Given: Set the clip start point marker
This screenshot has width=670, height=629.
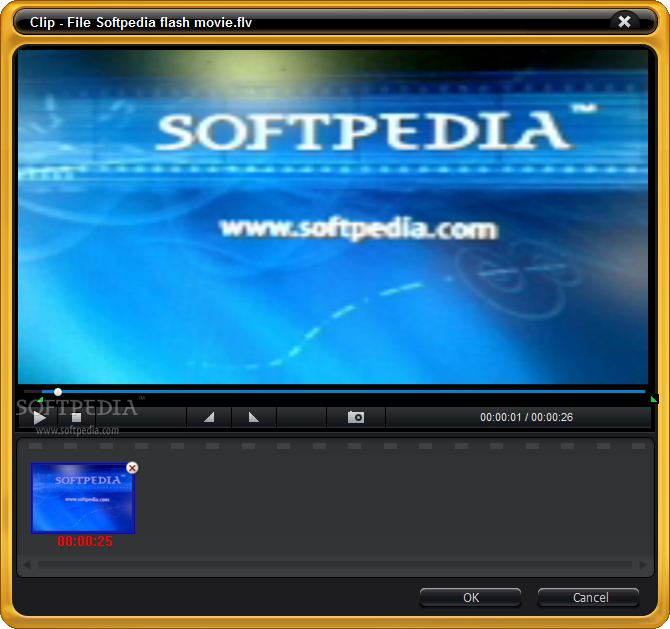Looking at the screenshot, I should tap(209, 417).
